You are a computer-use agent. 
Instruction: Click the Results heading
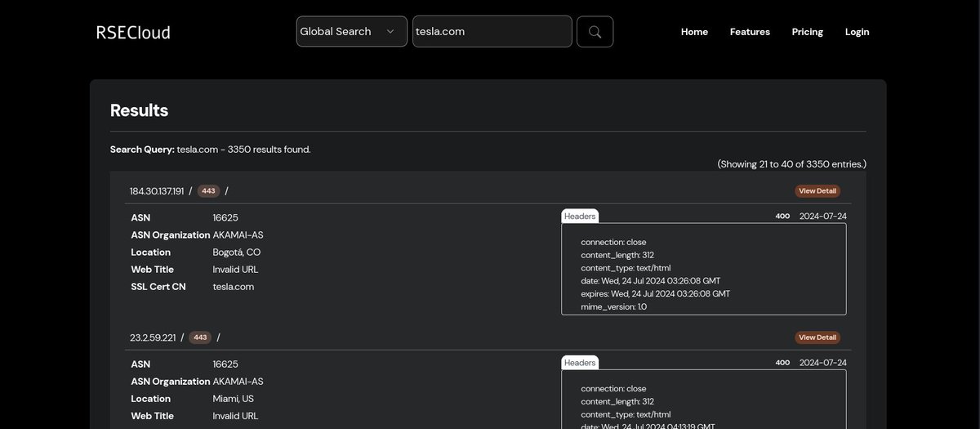(139, 110)
